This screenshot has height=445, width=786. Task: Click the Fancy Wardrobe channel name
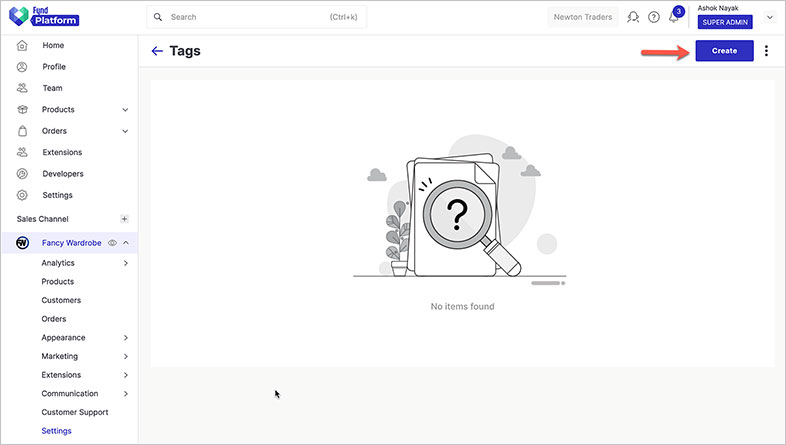coord(72,243)
